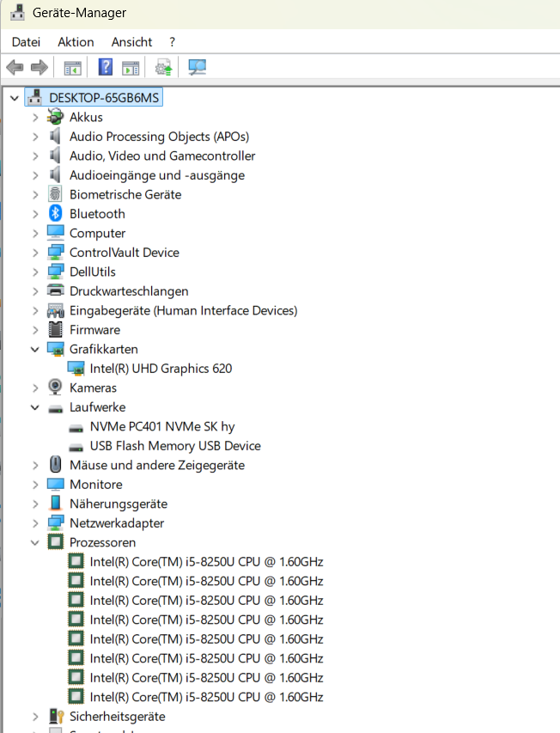The image size is (560, 733).
Task: Expand the Firmware category
Action: pos(35,330)
